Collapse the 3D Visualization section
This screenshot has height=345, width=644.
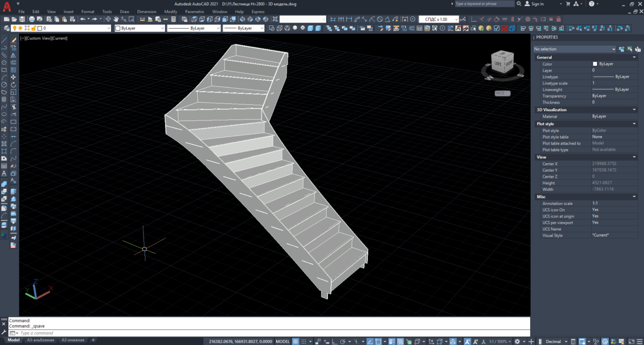point(634,109)
